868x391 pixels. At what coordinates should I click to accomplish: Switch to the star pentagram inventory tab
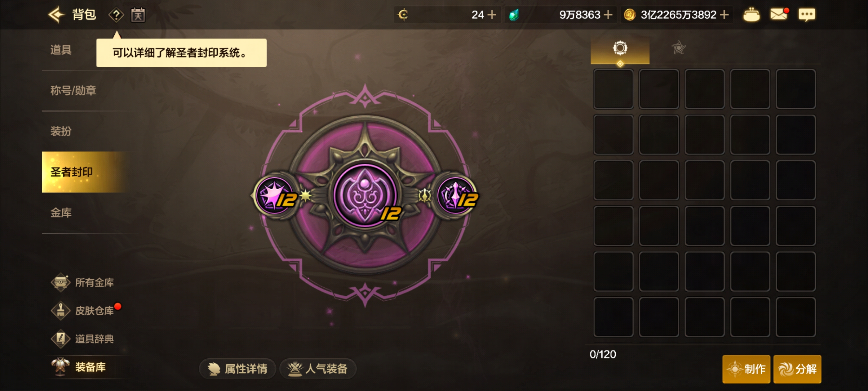click(678, 47)
